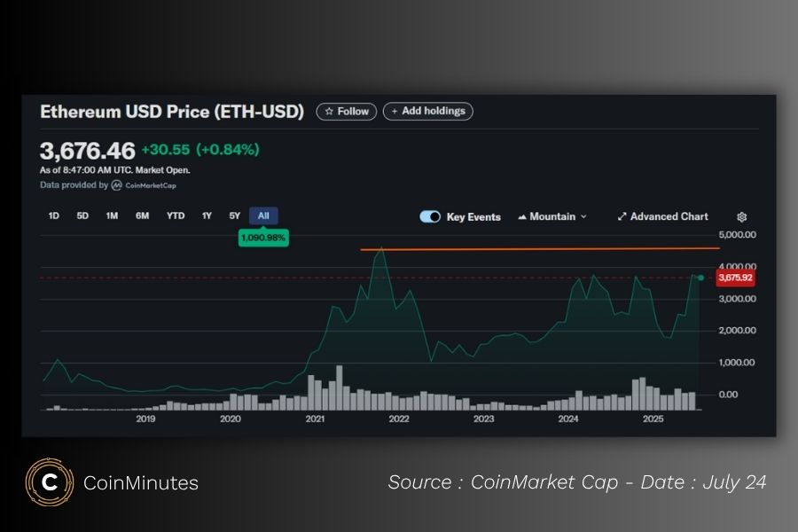Click the red 3,675.92 price label
The width and height of the screenshot is (798, 532).
point(735,278)
